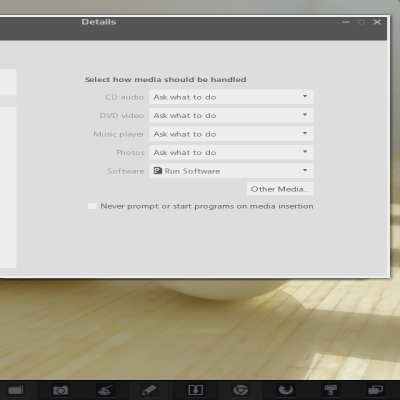
Task: Click the file manager icon in taskbar
Action: tap(15, 390)
